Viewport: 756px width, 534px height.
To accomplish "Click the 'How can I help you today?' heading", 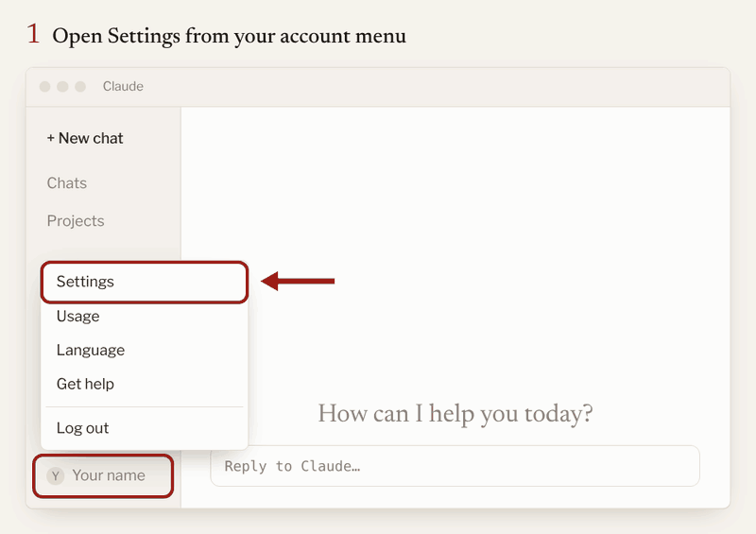I will 455,414.
